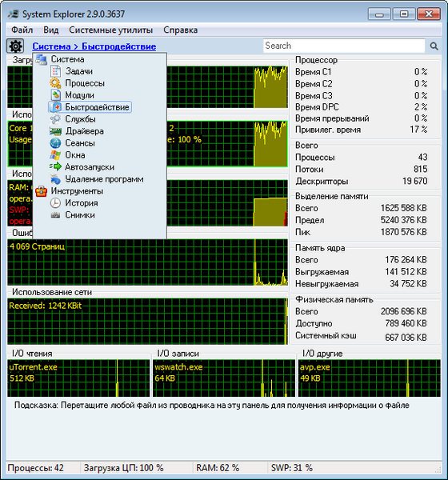Open the Файл menu
Viewport: 448px width, 480px height.
(22, 30)
